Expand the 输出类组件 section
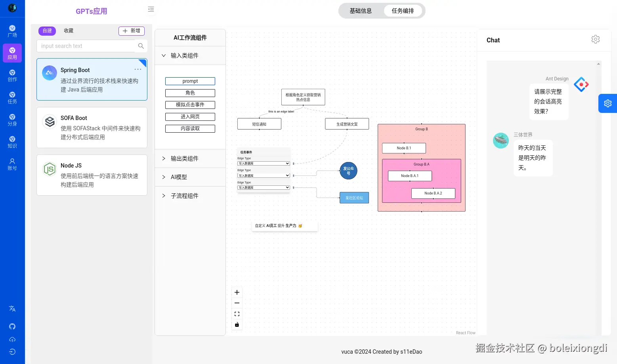Image resolution: width=617 pixels, height=364 pixels. [190, 158]
